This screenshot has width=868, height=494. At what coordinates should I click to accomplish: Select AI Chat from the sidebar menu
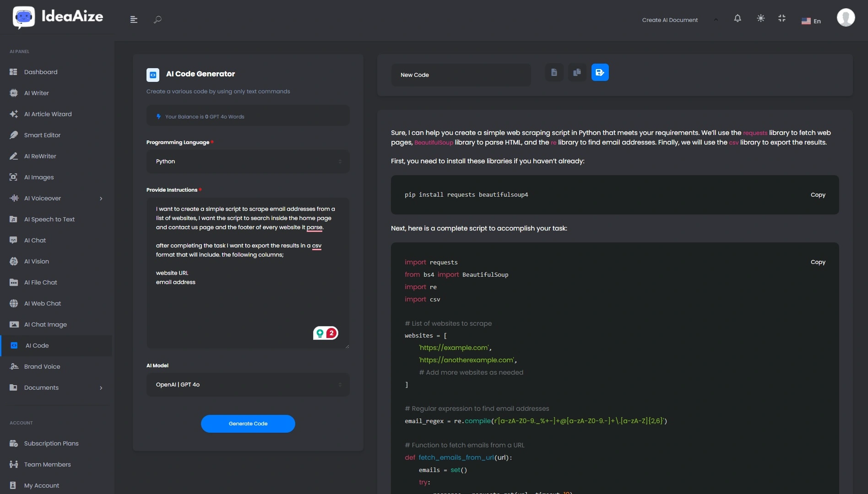point(34,240)
